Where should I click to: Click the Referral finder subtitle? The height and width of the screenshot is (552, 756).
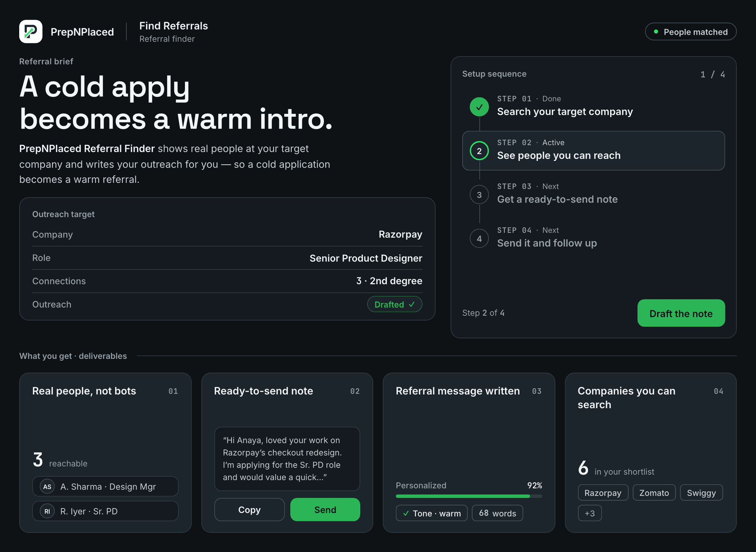pos(167,39)
